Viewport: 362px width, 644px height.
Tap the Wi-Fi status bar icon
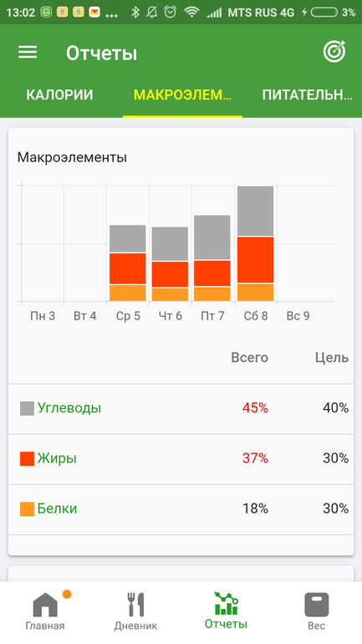tap(191, 12)
